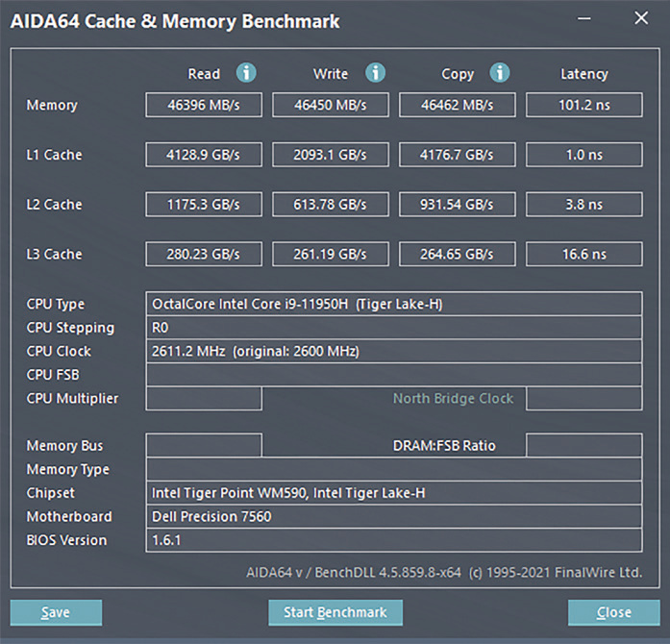Click the Save button
The height and width of the screenshot is (644, 670).
56,612
